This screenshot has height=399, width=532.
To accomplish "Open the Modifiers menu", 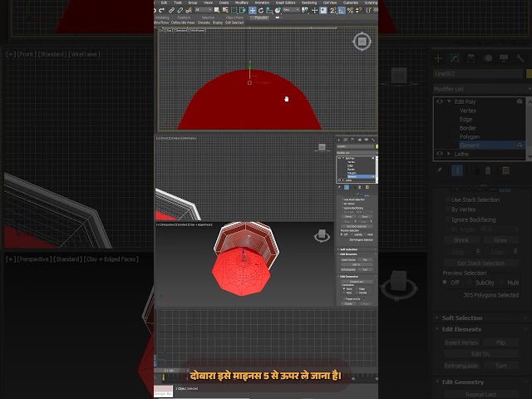I will [x=242, y=2].
